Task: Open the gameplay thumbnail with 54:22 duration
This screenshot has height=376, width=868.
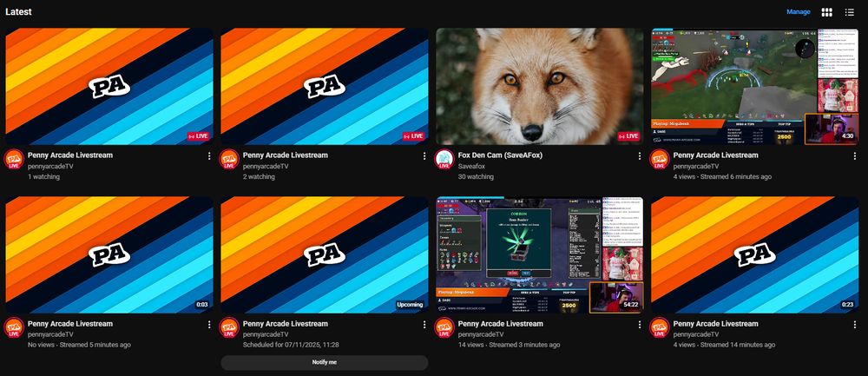Action: [540, 254]
